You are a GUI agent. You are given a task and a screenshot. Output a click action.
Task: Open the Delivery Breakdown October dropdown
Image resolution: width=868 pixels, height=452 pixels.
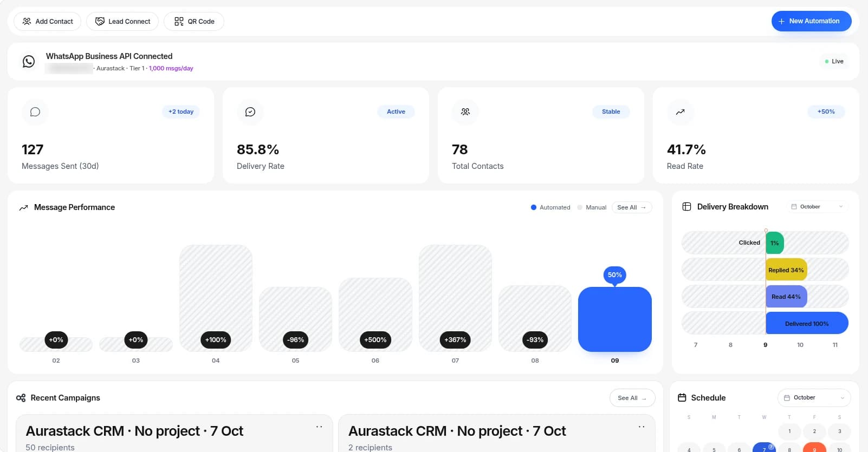[x=817, y=207]
